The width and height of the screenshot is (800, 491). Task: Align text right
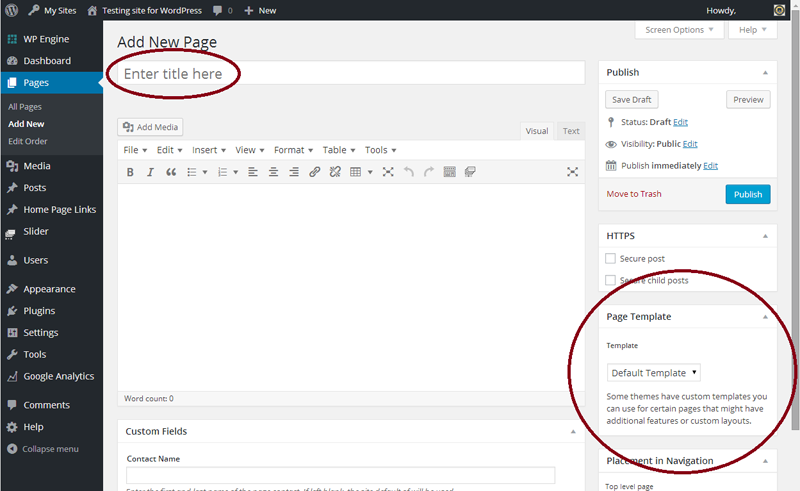point(294,172)
